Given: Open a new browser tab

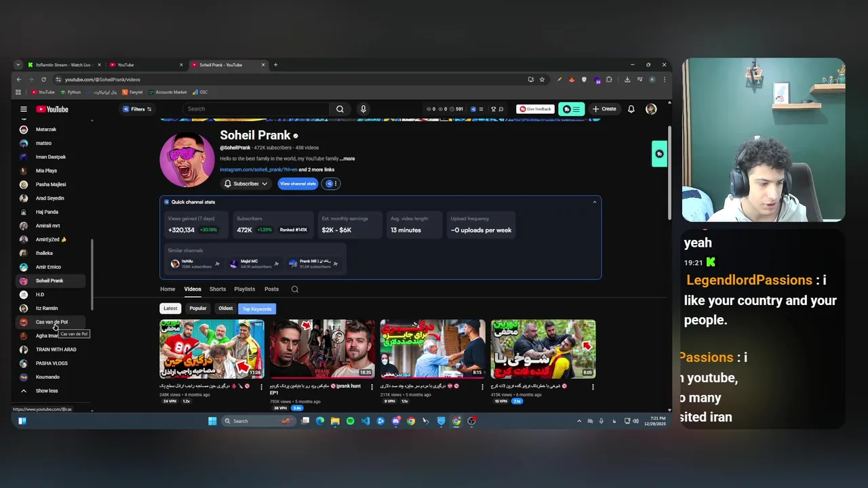Looking at the screenshot, I should pos(275,65).
